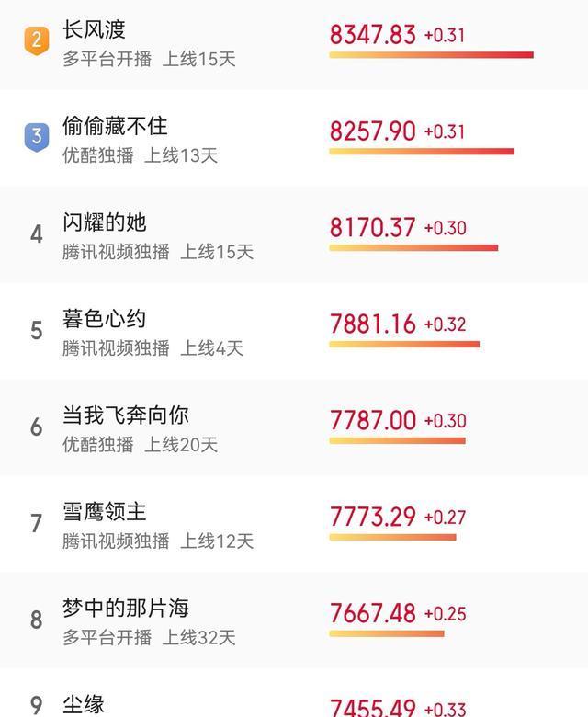Click the 8347.83 popularity score
The width and height of the screenshot is (588, 717).
(373, 35)
